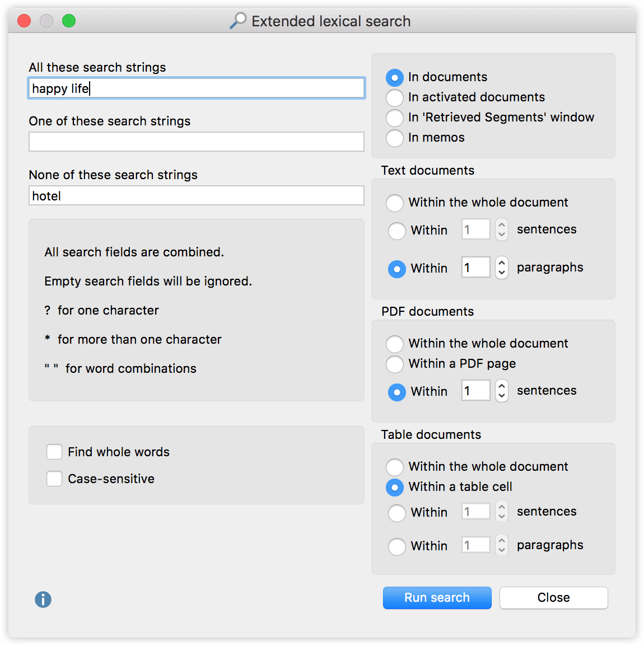Viewport: 644px width, 646px height.
Task: Select PDF documents 'Within the whole document'
Action: (395, 344)
